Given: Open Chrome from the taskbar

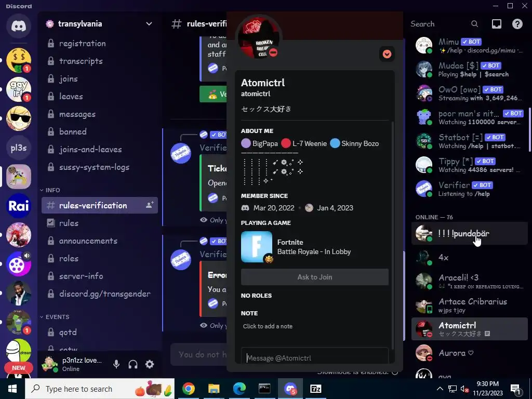Looking at the screenshot, I should click(x=188, y=389).
